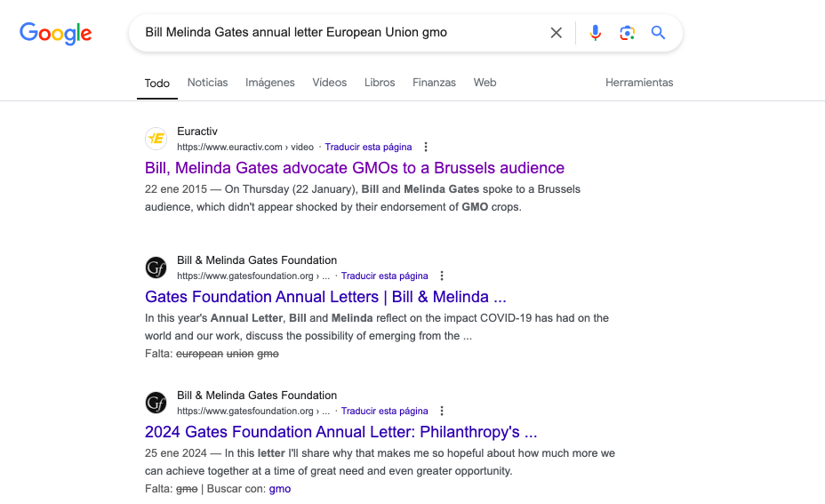Viewport: 825px width, 504px height.
Task: Switch to the Imágenes tab
Action: click(270, 83)
